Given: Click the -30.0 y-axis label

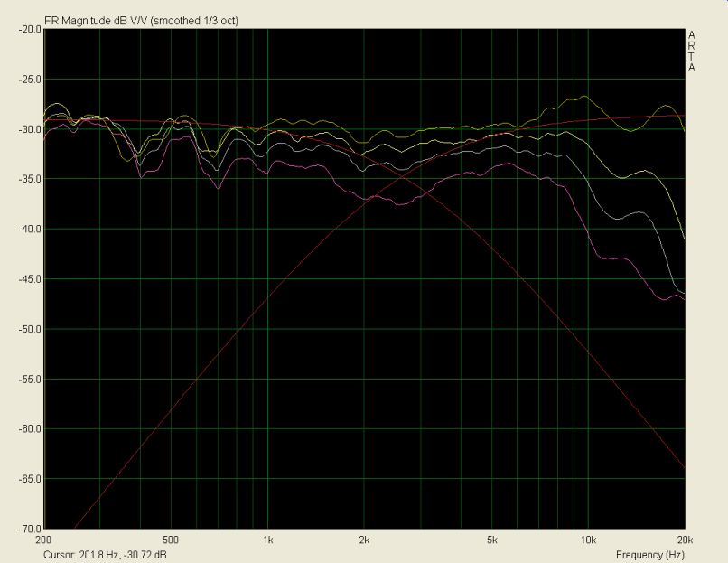Looking at the screenshot, I should (x=30, y=129).
